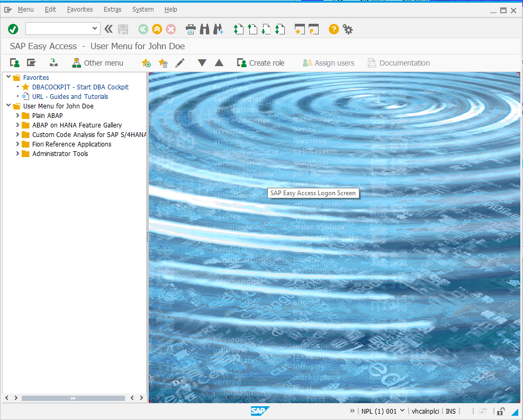Select the Fiori Reference Applications label
Screen dimensions: 523x420
pyautogui.click(x=71, y=144)
